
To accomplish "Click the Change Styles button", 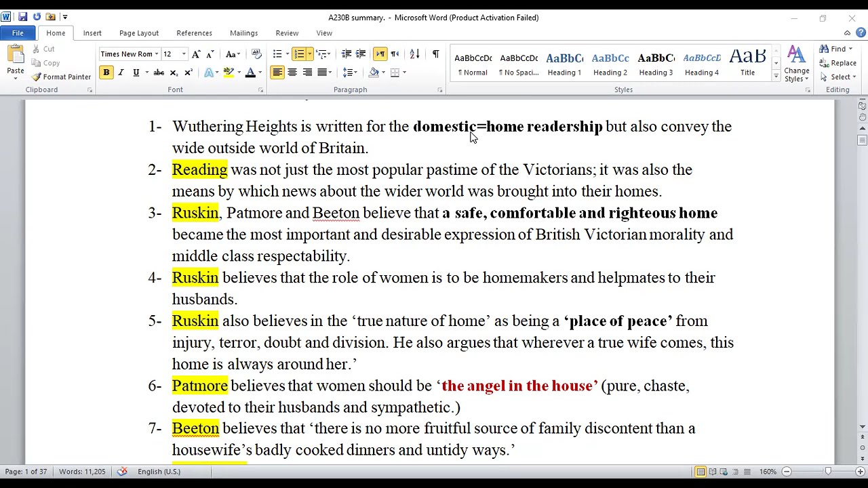I will pyautogui.click(x=796, y=64).
